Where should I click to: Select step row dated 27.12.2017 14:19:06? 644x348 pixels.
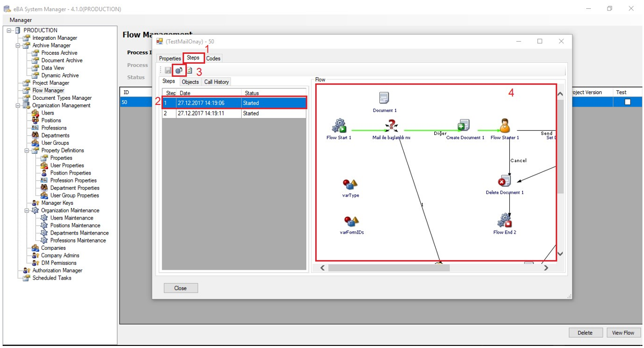pyautogui.click(x=234, y=103)
